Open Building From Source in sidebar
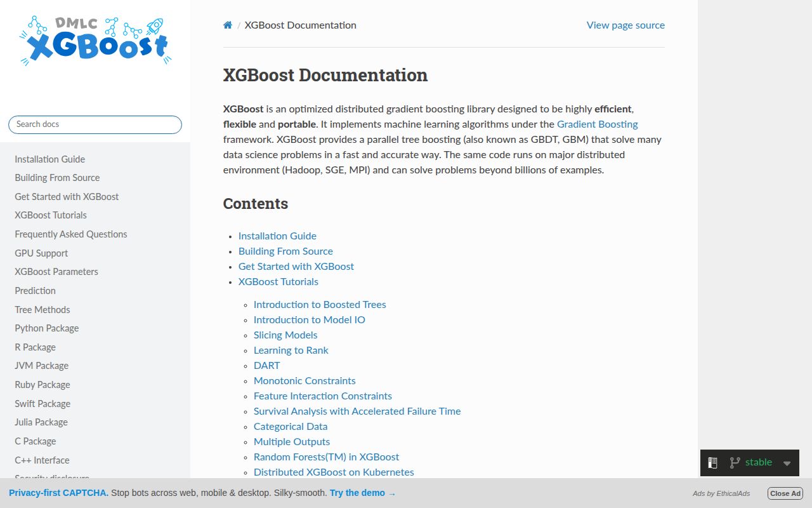 tap(57, 178)
